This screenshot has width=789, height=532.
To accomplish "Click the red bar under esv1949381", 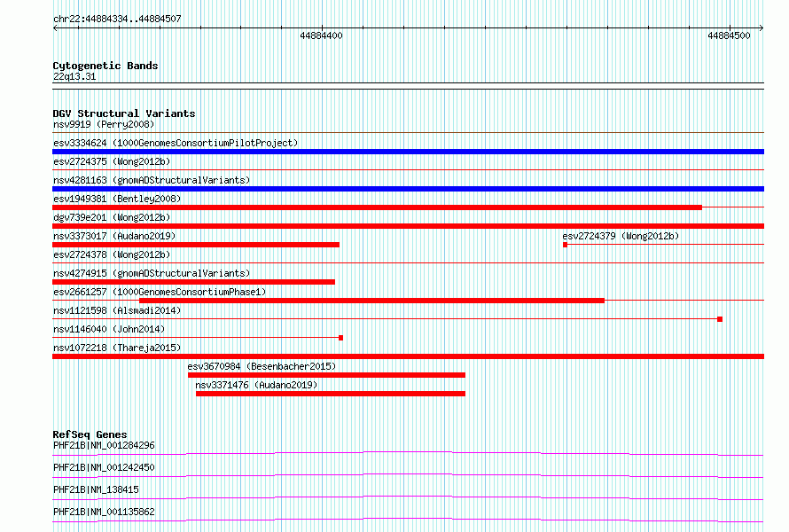I will 377,207.
